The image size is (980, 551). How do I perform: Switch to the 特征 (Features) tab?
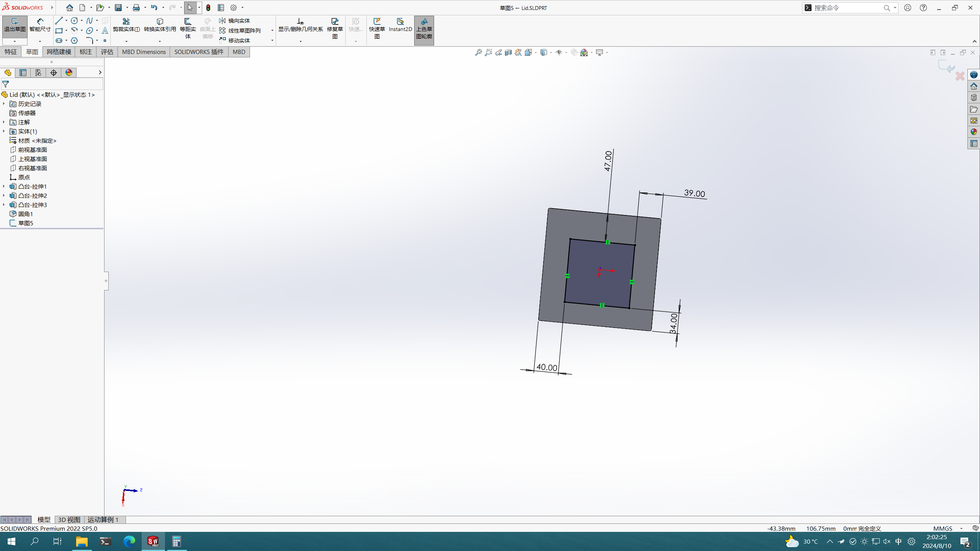pyautogui.click(x=10, y=52)
